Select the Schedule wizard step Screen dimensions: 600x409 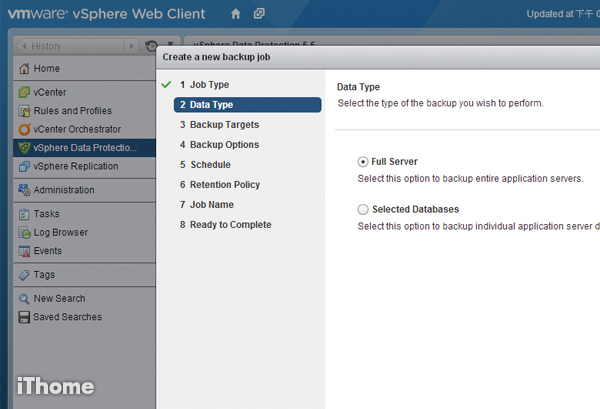[210, 165]
